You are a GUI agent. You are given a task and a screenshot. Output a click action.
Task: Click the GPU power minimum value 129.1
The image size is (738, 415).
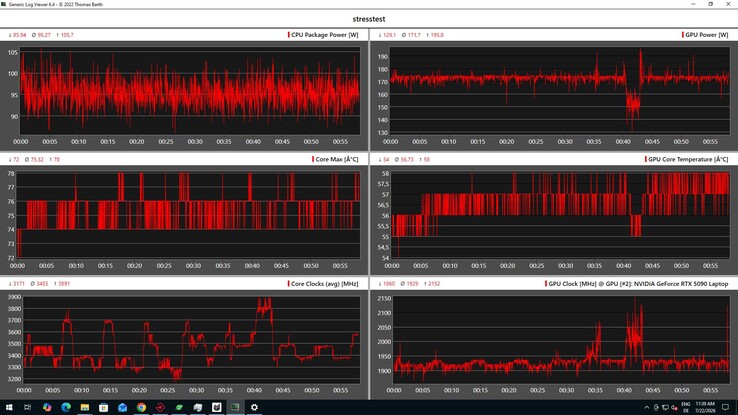point(389,35)
